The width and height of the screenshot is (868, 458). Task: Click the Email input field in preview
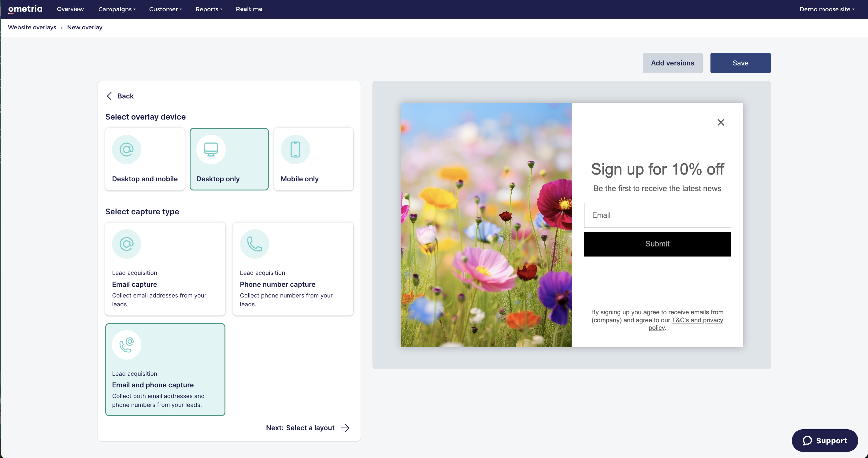[x=657, y=215]
